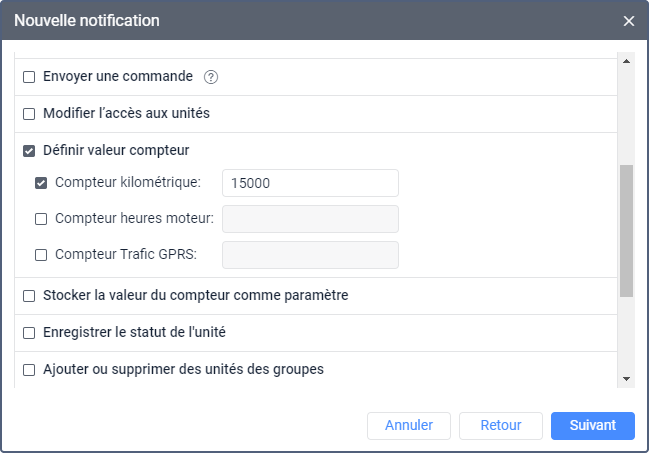Click the Annuler button
Screen dimensions: 649x453
[409, 426]
